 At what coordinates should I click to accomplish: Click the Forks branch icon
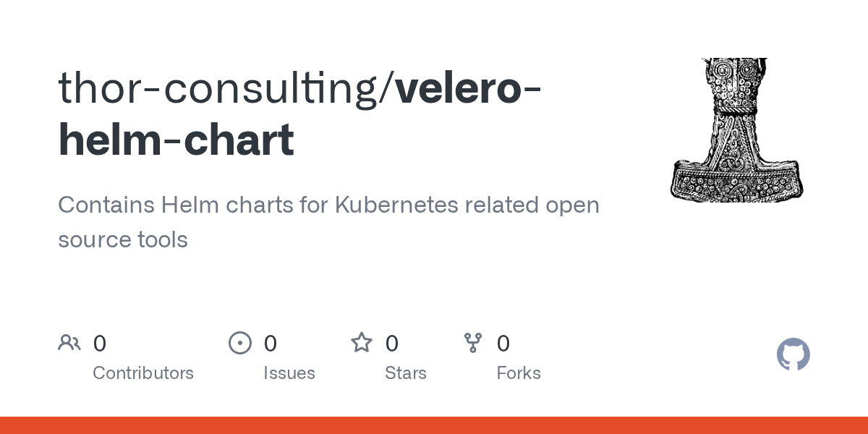(473, 343)
